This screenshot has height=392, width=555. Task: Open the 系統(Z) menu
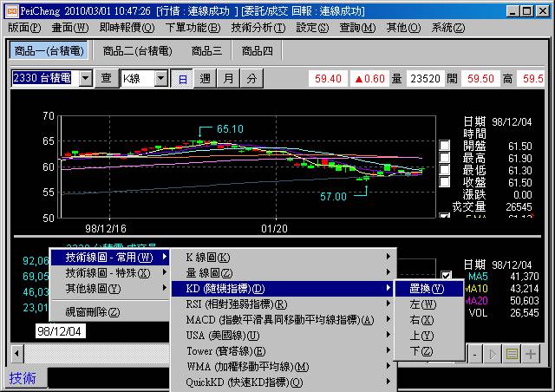point(448,27)
